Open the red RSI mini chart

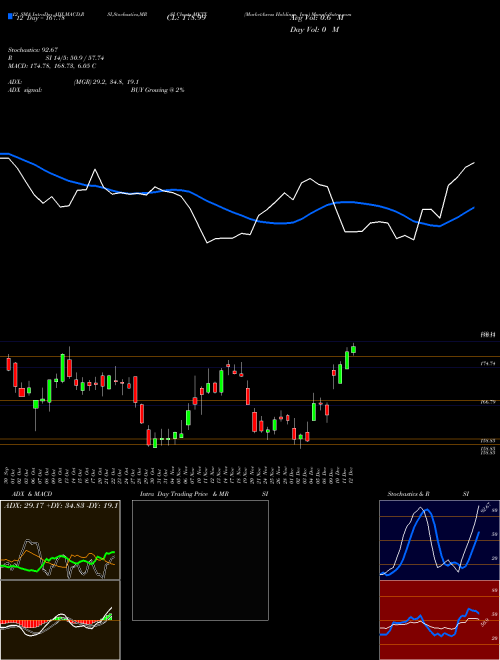click(x=439, y=620)
